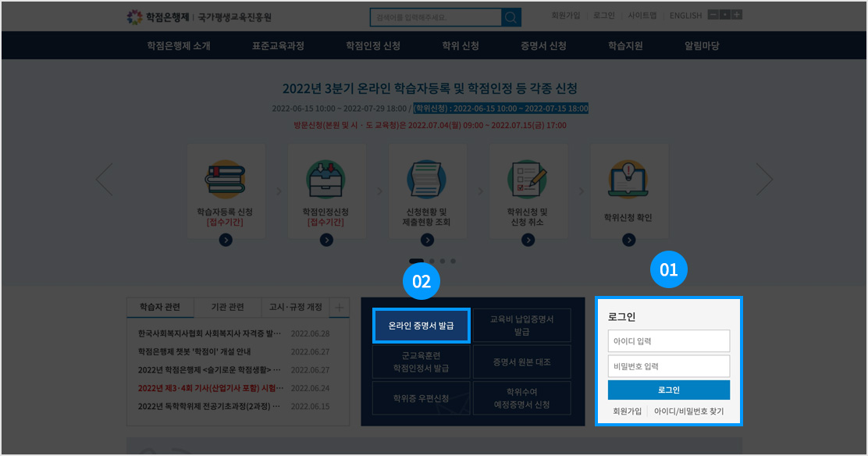This screenshot has width=868, height=456.
Task: Switch to the 기관 관련 tab
Action: (227, 307)
